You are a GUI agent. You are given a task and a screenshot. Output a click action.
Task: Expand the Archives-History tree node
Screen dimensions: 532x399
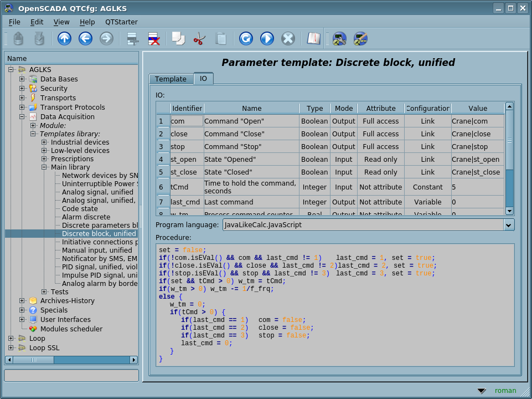click(x=22, y=301)
